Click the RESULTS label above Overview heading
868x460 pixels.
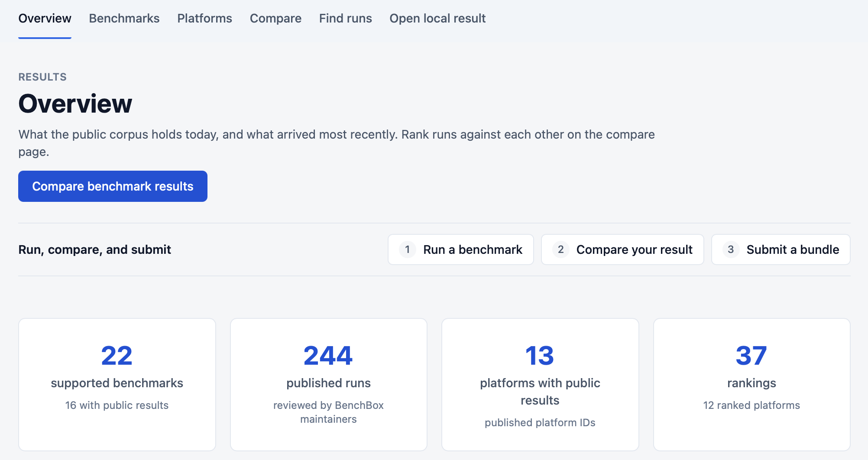point(42,77)
